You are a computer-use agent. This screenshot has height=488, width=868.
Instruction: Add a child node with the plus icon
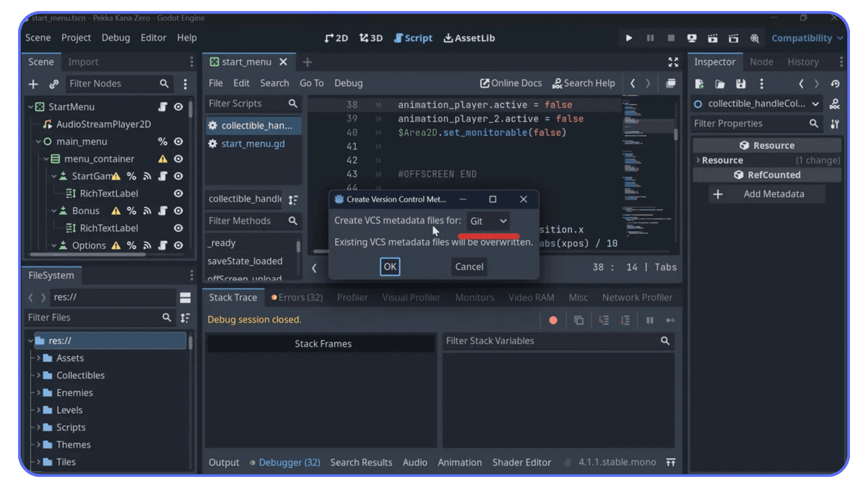pos(33,84)
